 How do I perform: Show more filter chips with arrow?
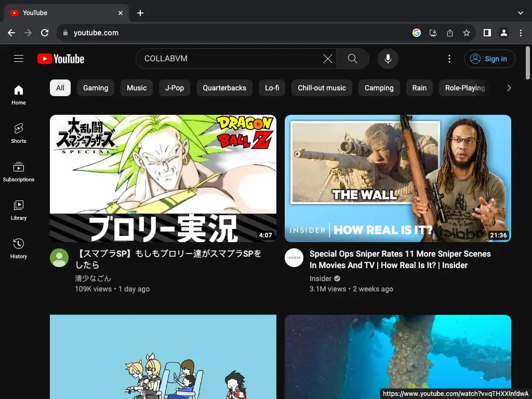509,88
